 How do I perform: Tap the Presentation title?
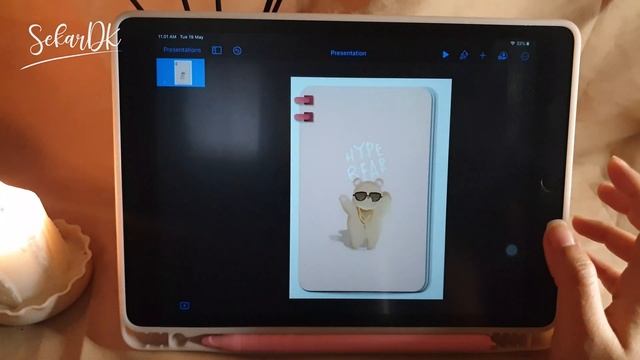pos(348,53)
